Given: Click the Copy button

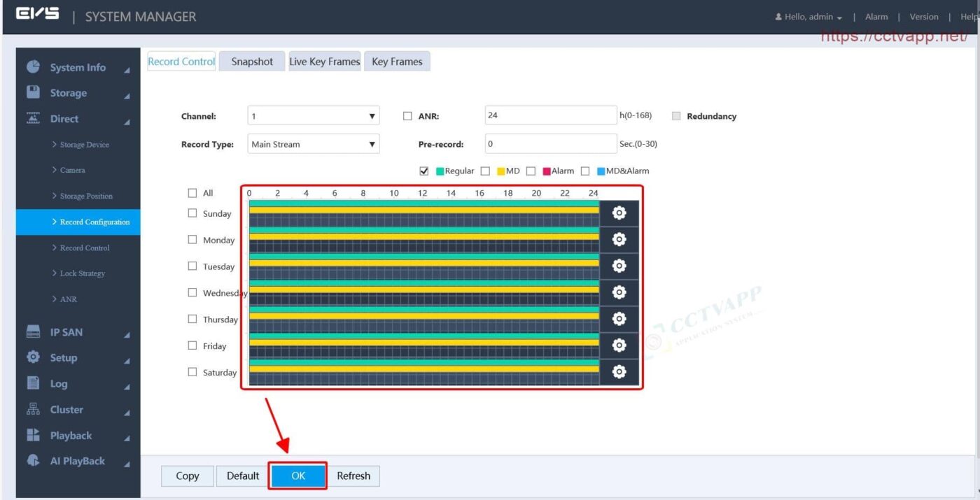Looking at the screenshot, I should [x=187, y=476].
